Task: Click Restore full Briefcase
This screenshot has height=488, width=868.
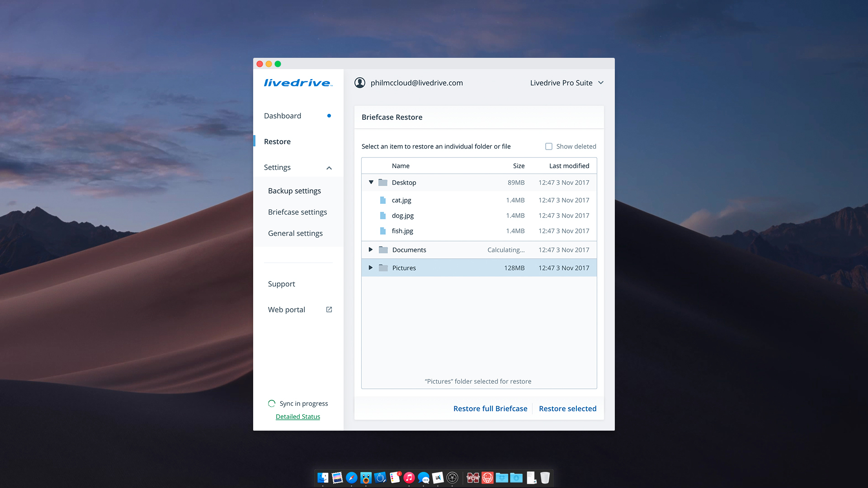Action: point(490,408)
